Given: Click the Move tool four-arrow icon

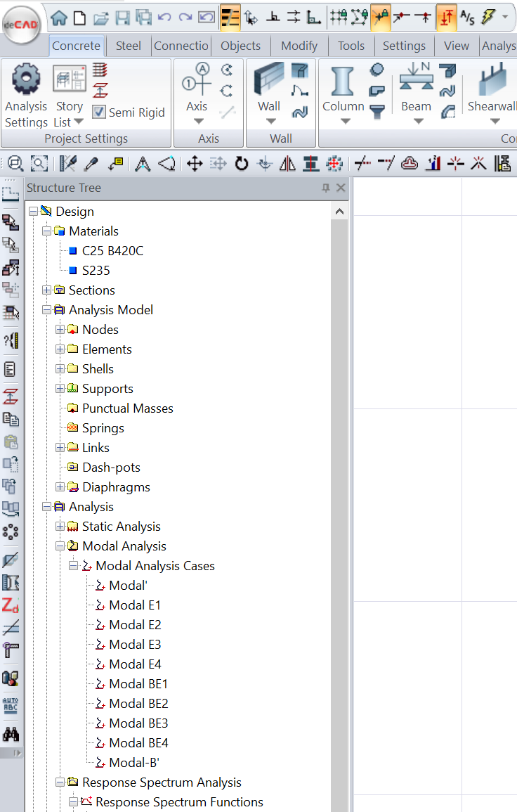Looking at the screenshot, I should (x=195, y=164).
